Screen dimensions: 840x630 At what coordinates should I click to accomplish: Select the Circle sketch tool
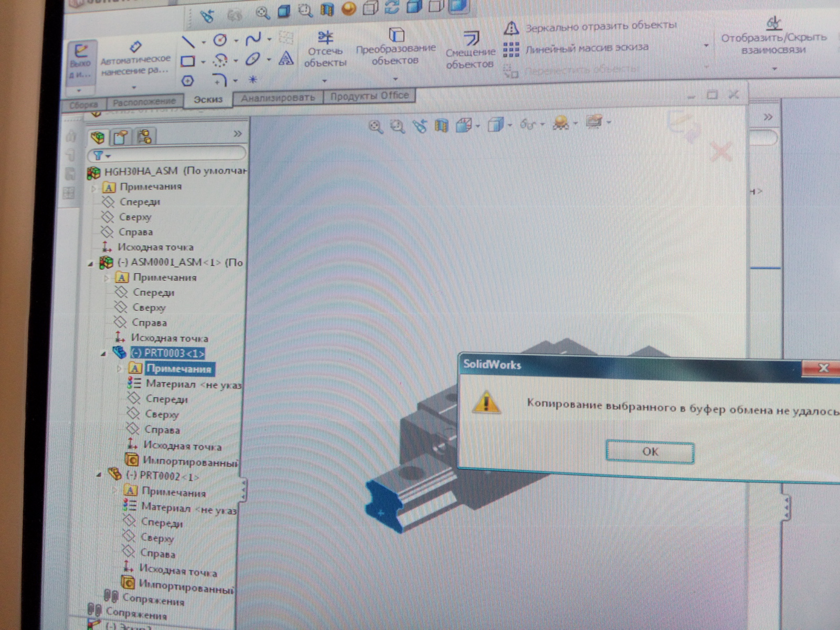tap(220, 40)
